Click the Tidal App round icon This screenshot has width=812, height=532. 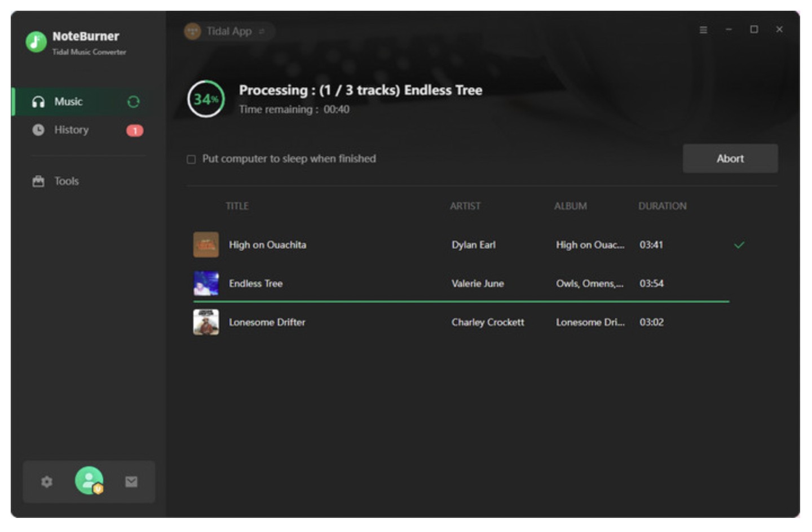(193, 32)
